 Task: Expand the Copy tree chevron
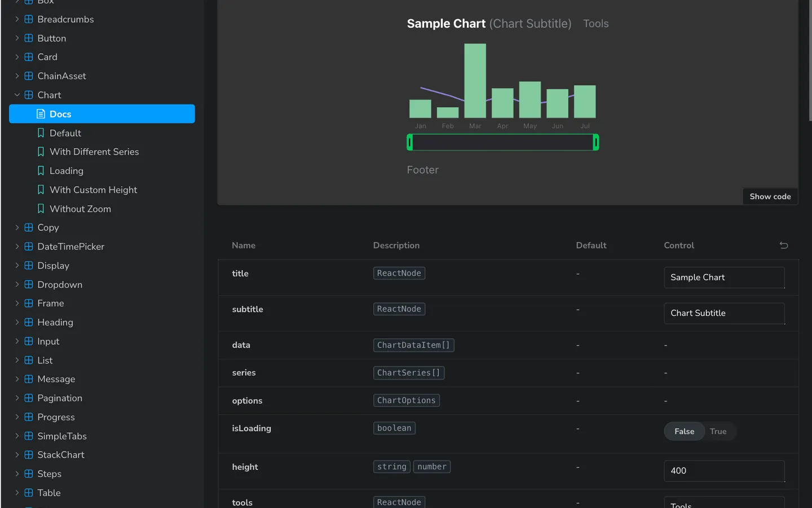[17, 227]
